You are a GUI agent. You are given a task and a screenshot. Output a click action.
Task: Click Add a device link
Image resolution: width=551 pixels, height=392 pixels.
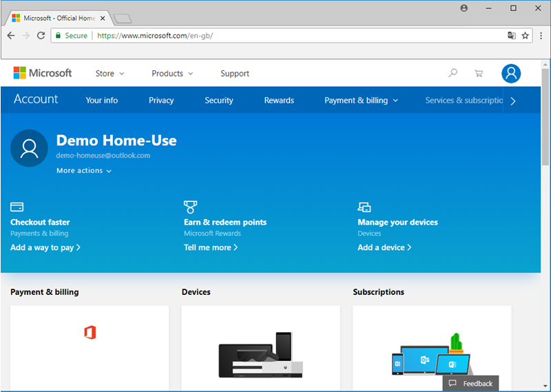(384, 247)
